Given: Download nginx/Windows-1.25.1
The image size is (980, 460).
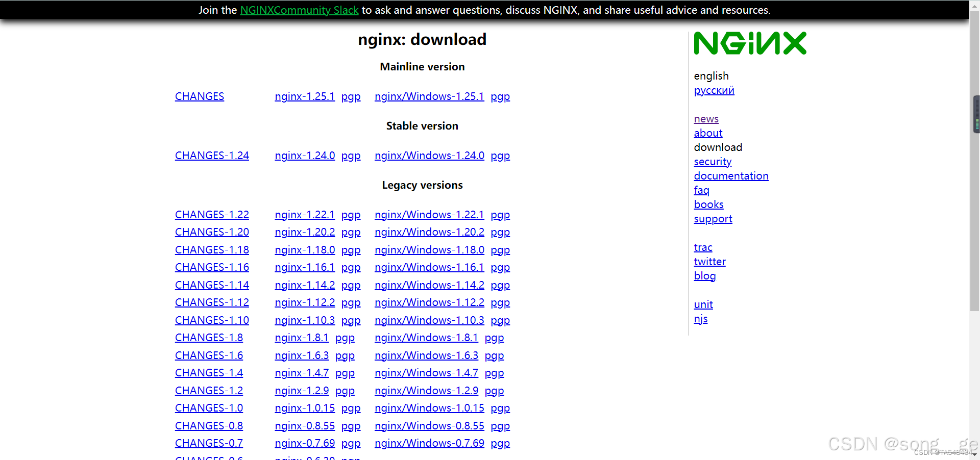Looking at the screenshot, I should point(429,96).
